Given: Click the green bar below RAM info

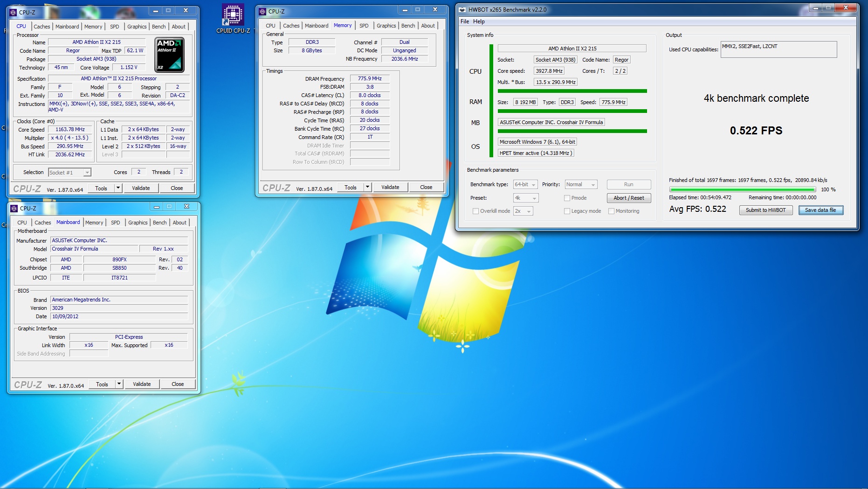Looking at the screenshot, I should pyautogui.click(x=572, y=111).
